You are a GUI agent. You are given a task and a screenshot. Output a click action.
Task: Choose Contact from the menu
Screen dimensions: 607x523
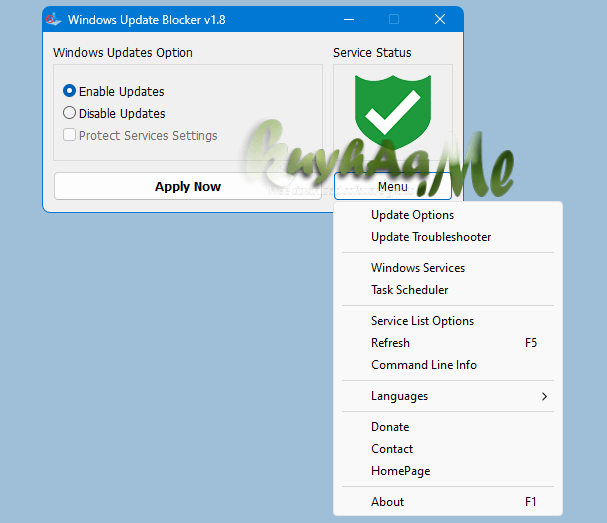click(x=448, y=449)
